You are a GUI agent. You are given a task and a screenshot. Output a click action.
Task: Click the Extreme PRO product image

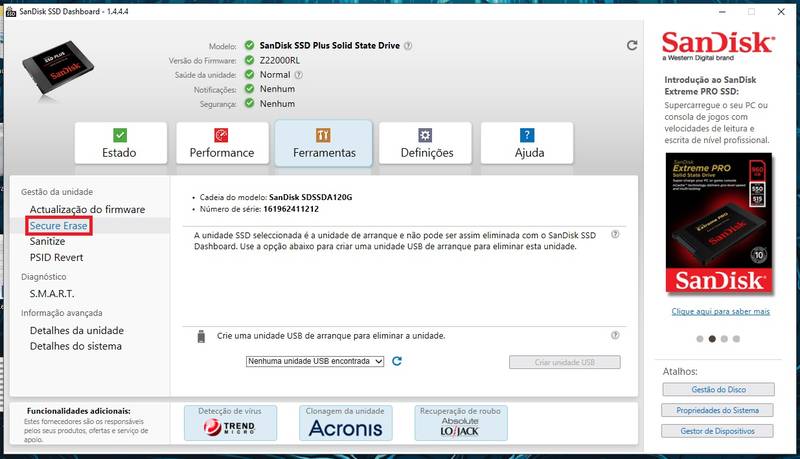[x=718, y=223]
